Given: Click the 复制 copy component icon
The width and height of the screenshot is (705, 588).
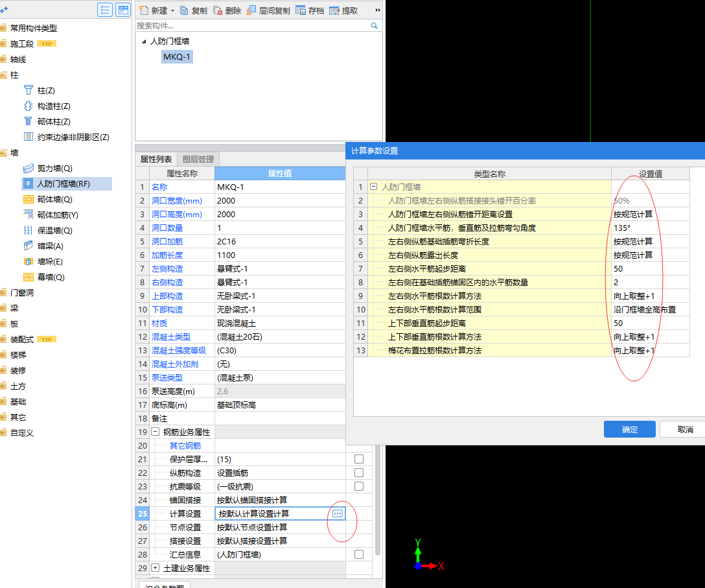Looking at the screenshot, I should tap(184, 10).
